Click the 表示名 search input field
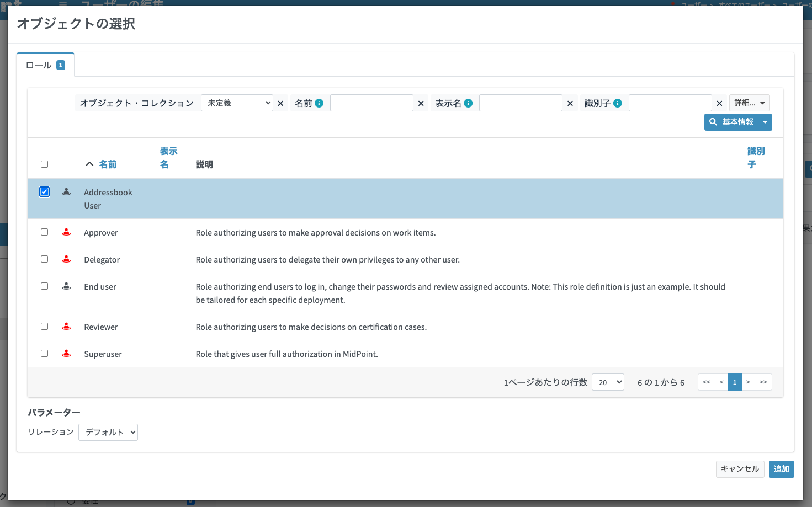This screenshot has width=812, height=507. [521, 103]
